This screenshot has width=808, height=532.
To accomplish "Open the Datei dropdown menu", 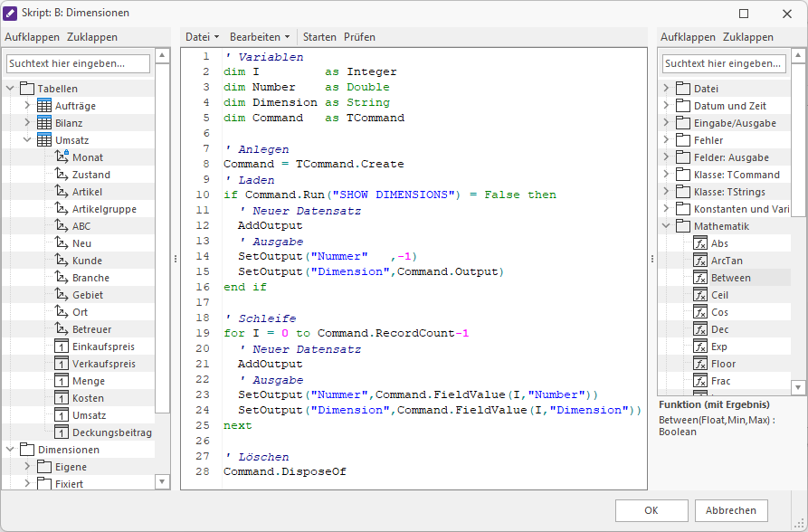I will pos(202,37).
